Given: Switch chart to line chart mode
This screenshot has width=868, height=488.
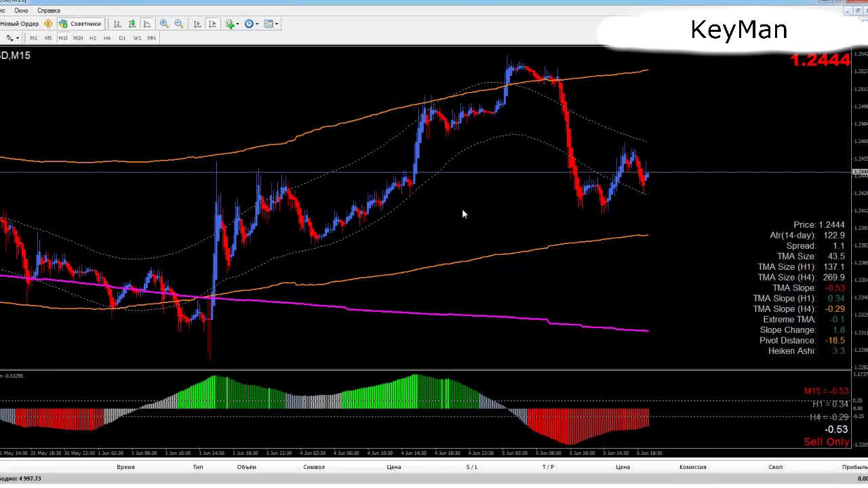Looking at the screenshot, I should tap(147, 24).
